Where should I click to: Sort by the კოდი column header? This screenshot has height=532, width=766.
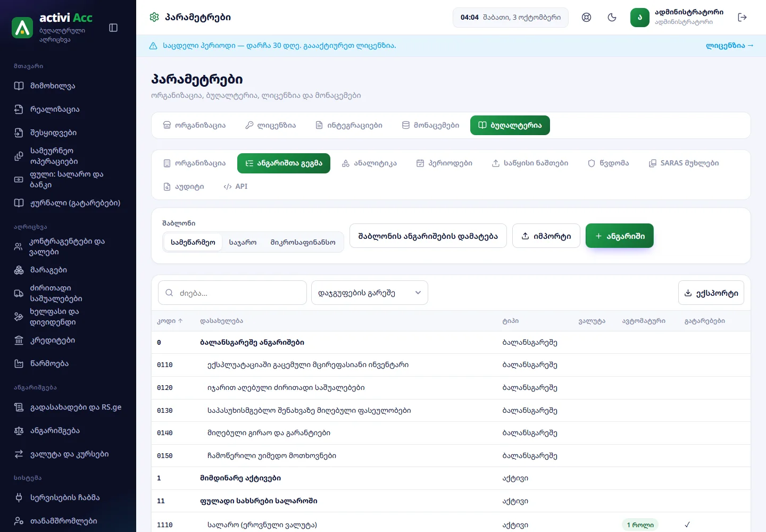coord(170,321)
